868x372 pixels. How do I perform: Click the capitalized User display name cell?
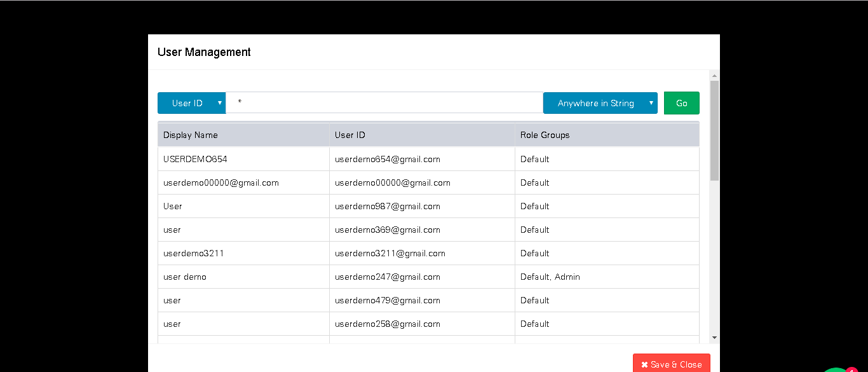click(244, 206)
